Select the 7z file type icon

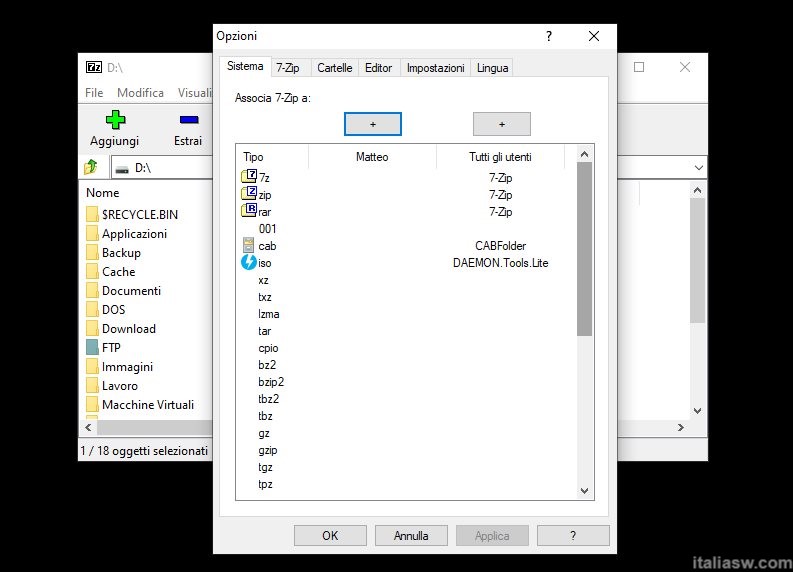click(250, 177)
